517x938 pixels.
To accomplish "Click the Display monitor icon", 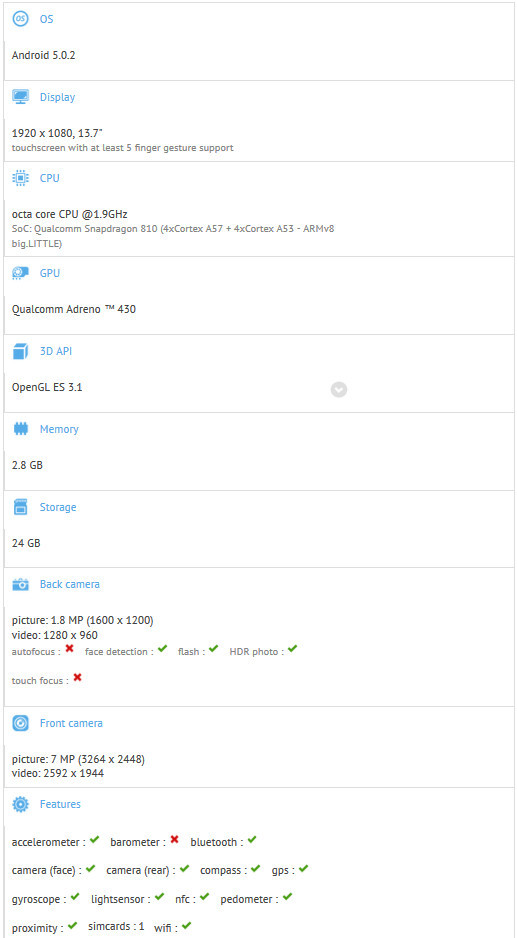I will coord(20,97).
